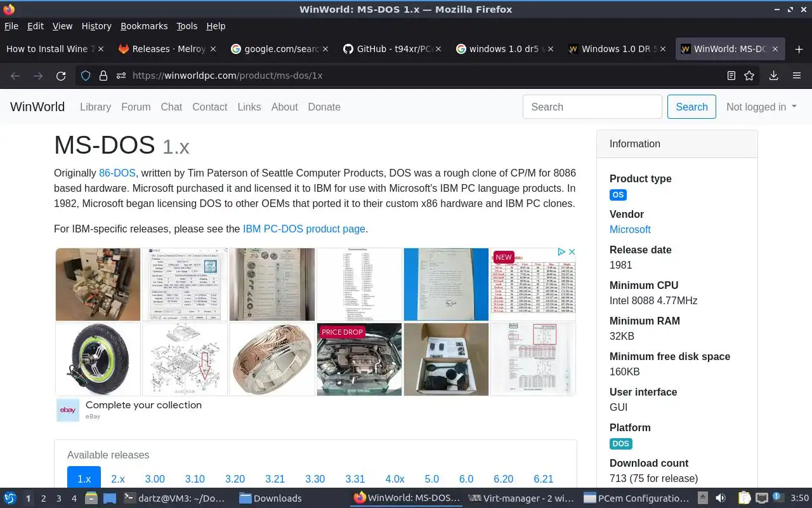Open the File menu
812x508 pixels.
11,26
